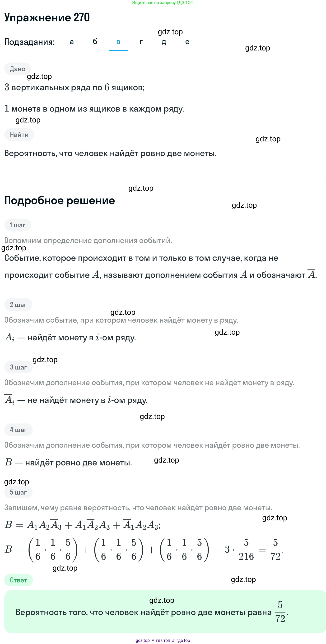Select subtask tab «а»
The width and height of the screenshot is (326, 644).
point(72,42)
